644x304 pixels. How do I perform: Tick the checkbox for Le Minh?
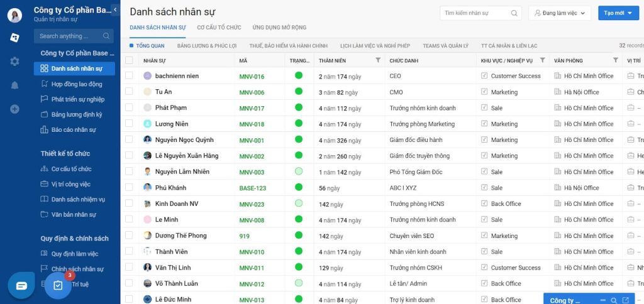coord(129,219)
